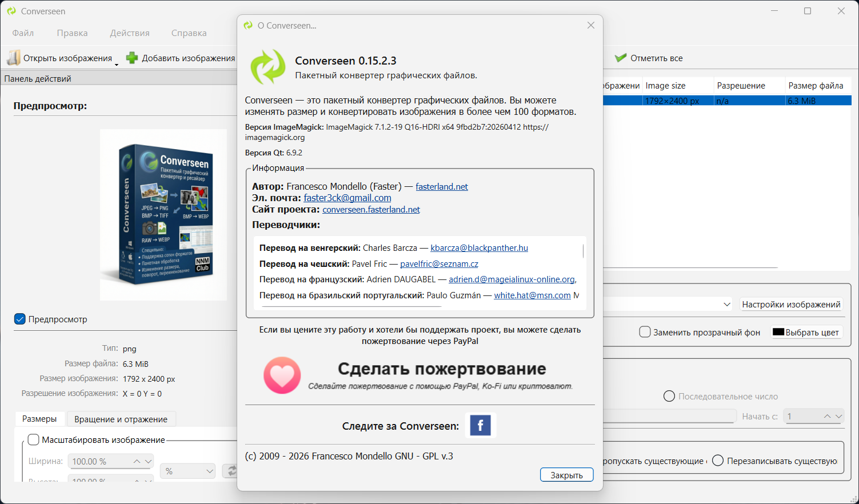Open the Действия menu
The image size is (859, 504).
coord(130,33)
